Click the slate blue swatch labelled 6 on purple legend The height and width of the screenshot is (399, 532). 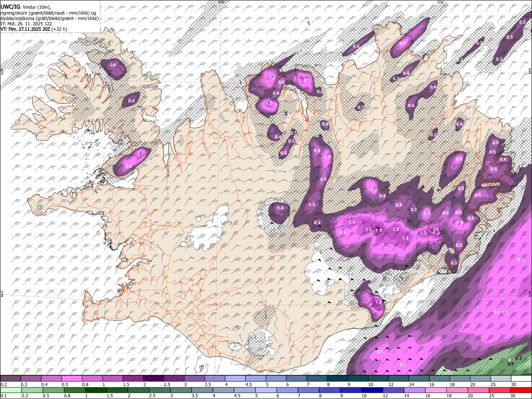(296, 379)
